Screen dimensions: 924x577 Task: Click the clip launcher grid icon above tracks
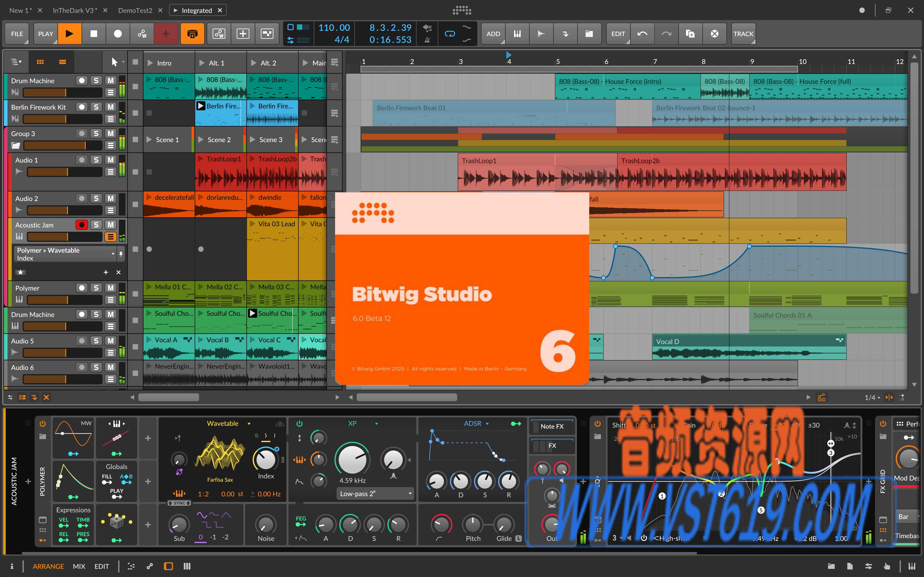(41, 61)
